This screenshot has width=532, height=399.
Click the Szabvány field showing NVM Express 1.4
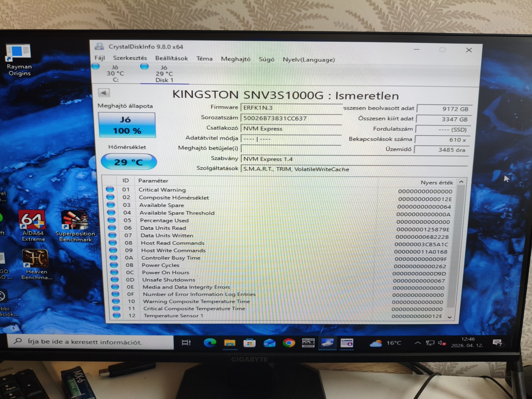[354, 159]
